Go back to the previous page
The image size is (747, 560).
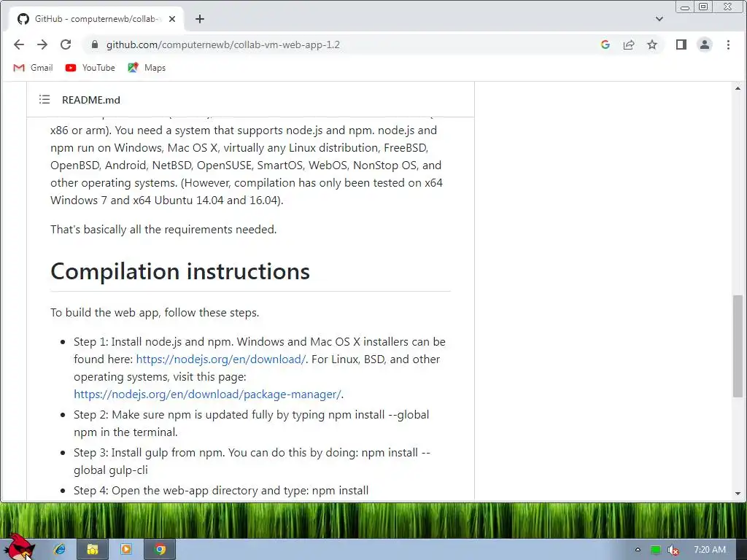[18, 44]
